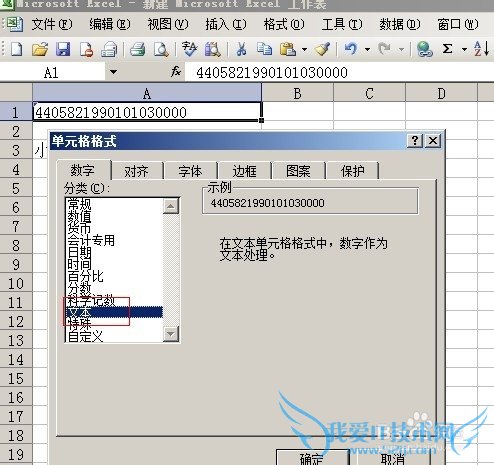
Task: Select column B header
Action: tap(297, 93)
